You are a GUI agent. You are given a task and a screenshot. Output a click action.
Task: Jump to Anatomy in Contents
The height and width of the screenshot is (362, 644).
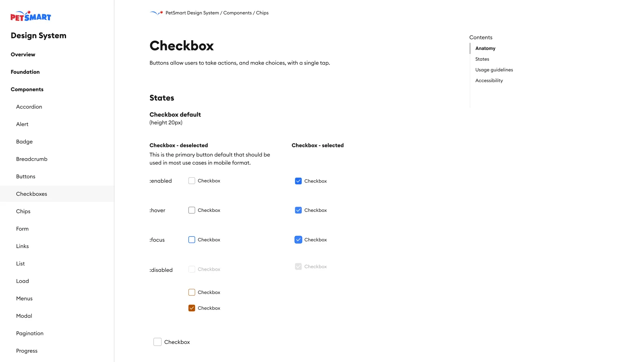(485, 48)
